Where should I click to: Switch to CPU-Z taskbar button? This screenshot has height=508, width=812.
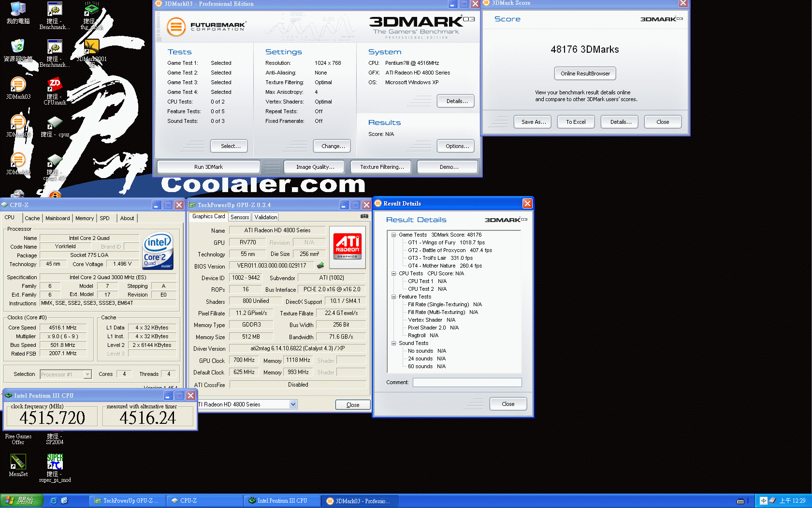click(x=204, y=501)
